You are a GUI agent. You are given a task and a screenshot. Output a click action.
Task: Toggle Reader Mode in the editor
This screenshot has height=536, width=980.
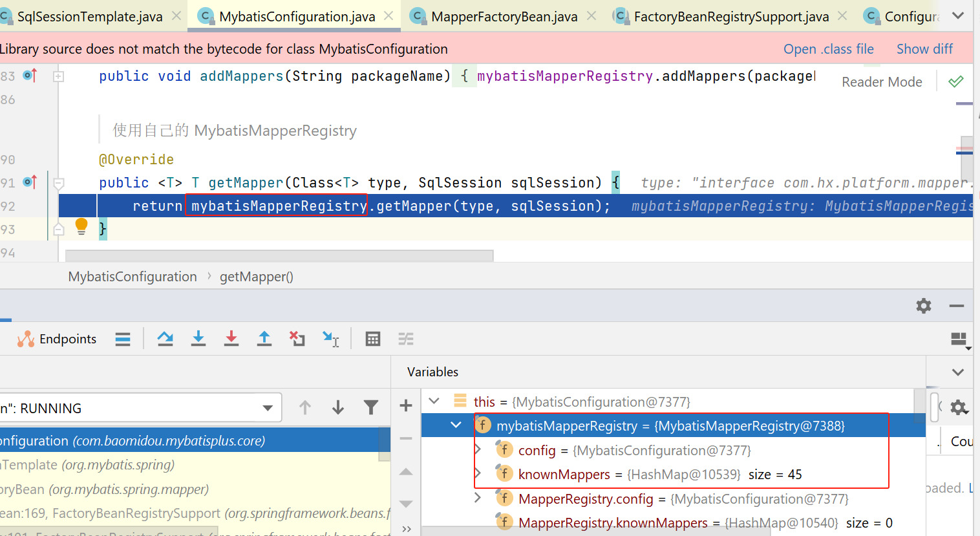(882, 82)
